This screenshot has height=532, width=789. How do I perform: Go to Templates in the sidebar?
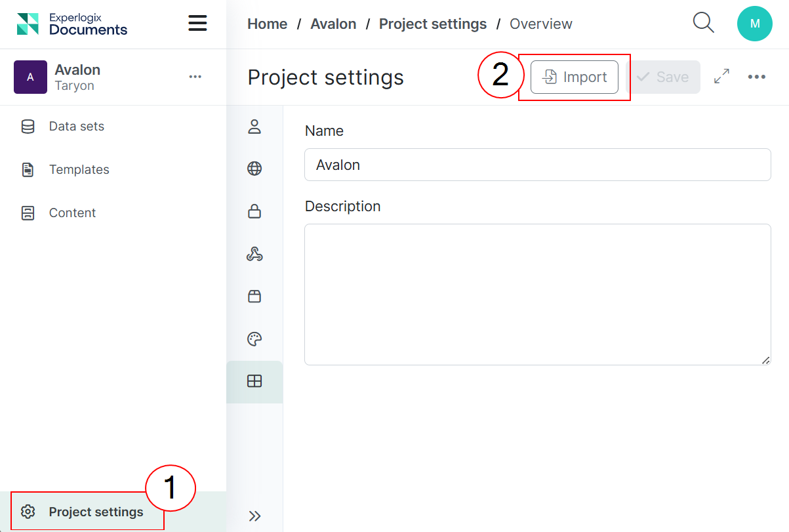pos(79,169)
